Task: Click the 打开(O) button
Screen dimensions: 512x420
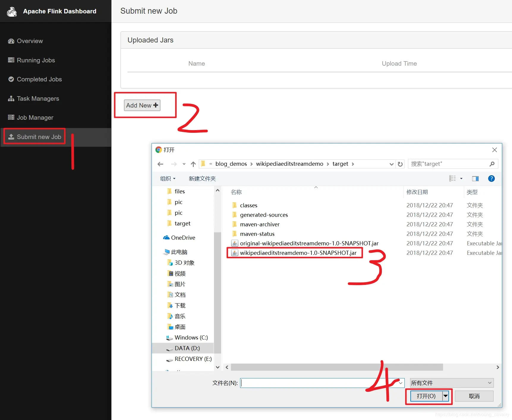Action: click(426, 396)
